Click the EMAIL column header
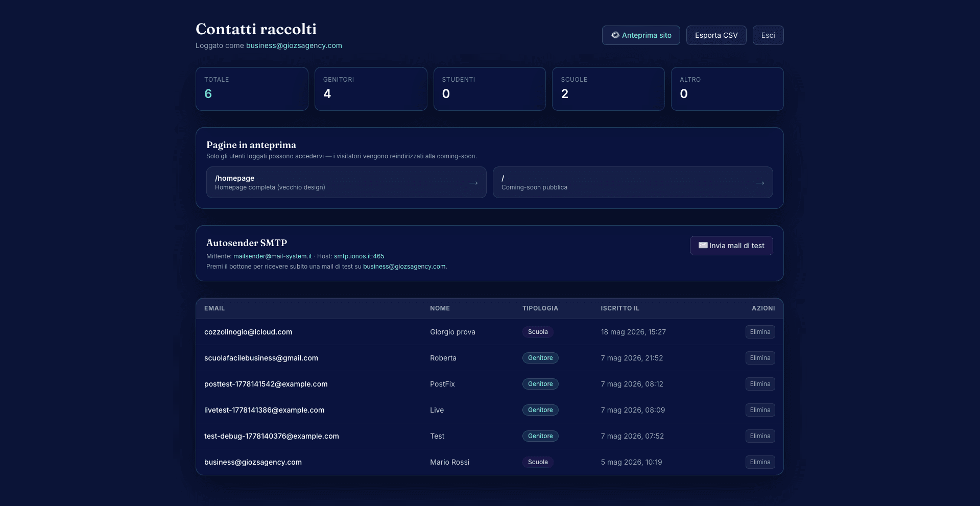The image size is (980, 506). [x=214, y=308]
